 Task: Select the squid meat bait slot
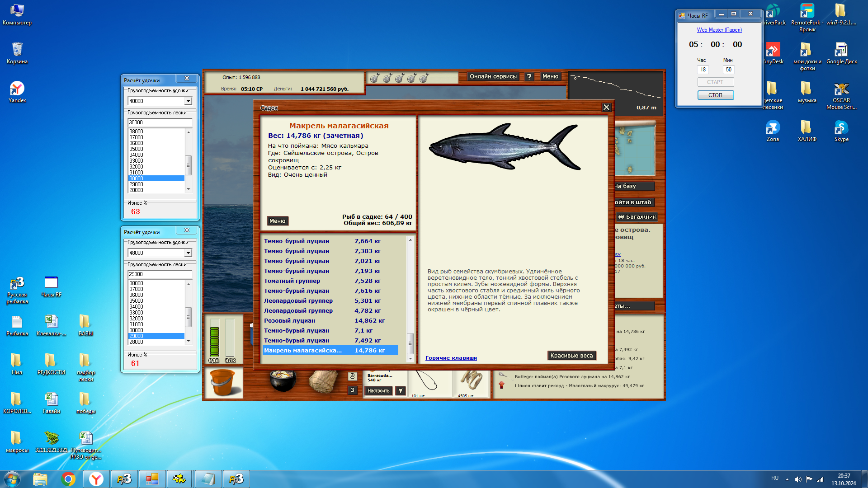click(471, 384)
